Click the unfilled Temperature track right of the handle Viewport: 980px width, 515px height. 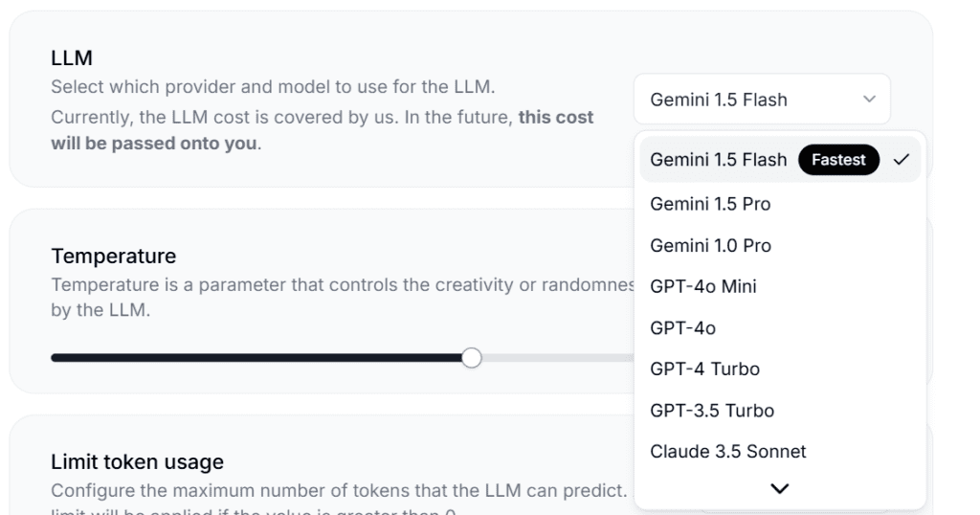pyautogui.click(x=555, y=358)
